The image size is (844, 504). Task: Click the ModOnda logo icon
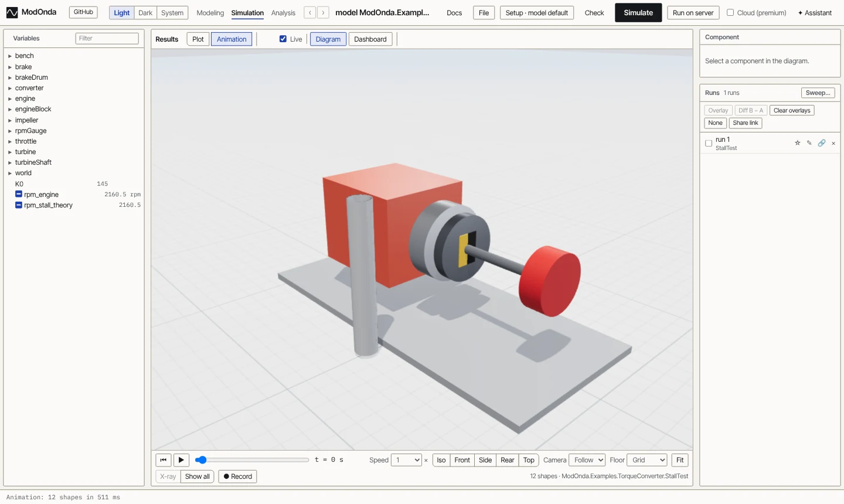(12, 12)
